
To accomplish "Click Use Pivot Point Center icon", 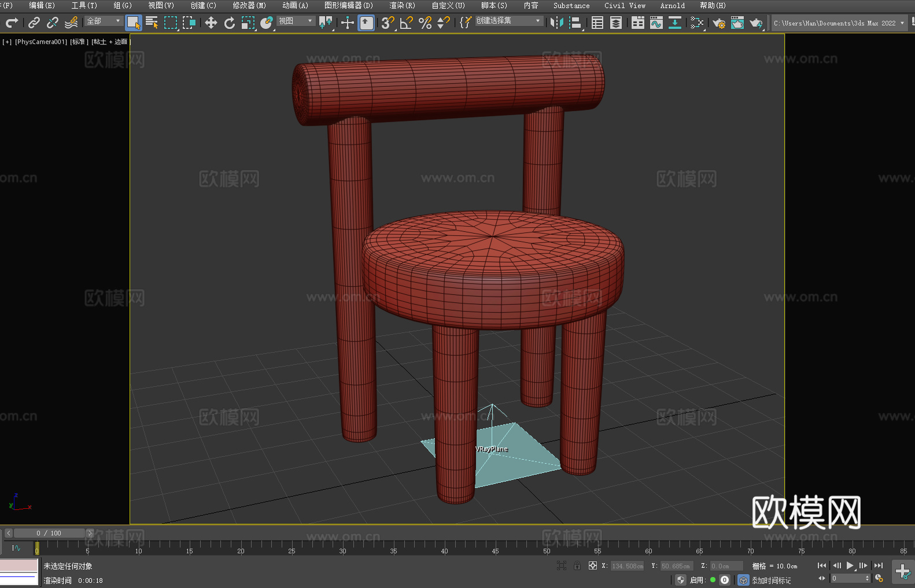I will 326,23.
